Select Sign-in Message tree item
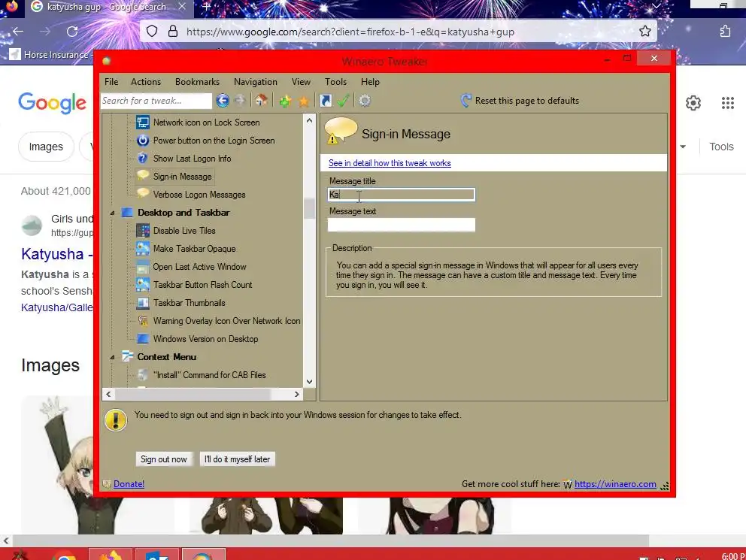The image size is (746, 560). (182, 177)
